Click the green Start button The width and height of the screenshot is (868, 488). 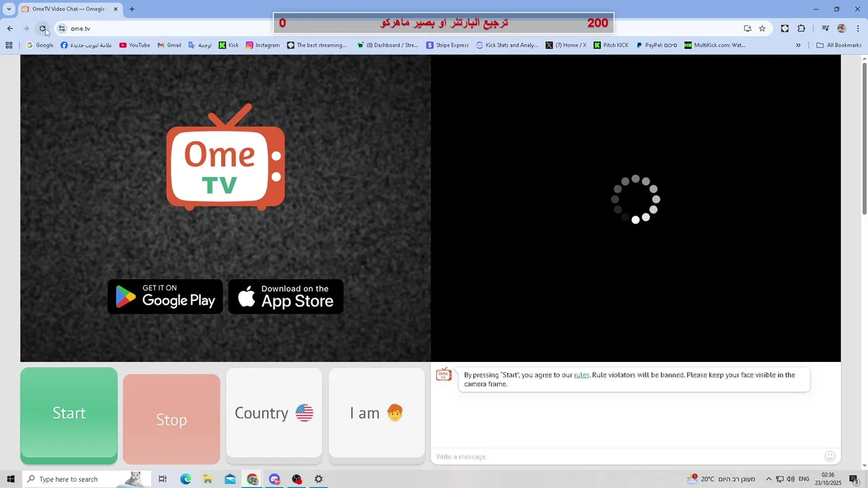click(68, 415)
